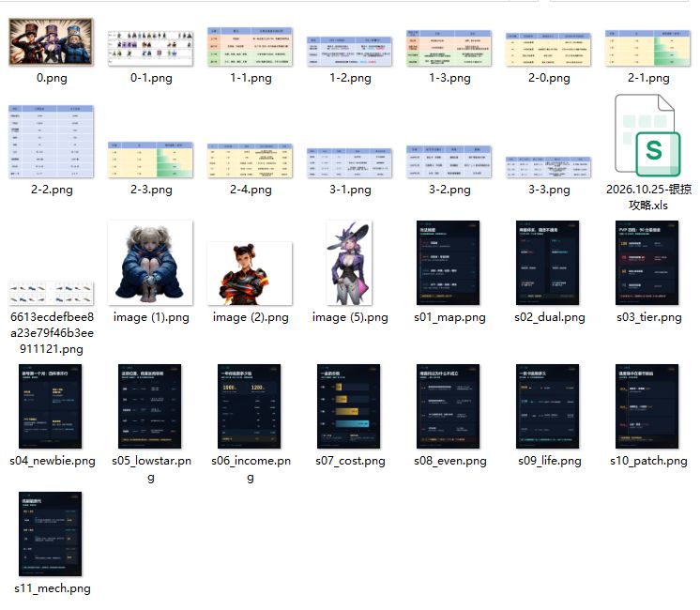Image resolution: width=700 pixels, height=610 pixels.
Task: Select the s10_patch.png thumbnail
Action: [x=647, y=406]
